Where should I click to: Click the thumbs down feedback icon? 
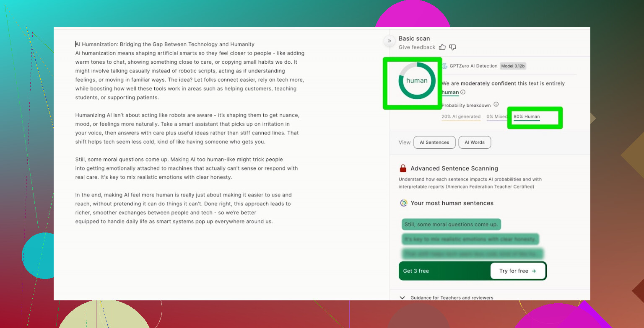point(452,47)
